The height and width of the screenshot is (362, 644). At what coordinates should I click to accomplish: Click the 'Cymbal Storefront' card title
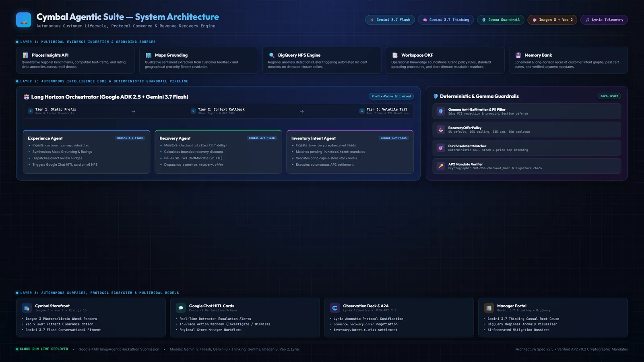(x=52, y=306)
